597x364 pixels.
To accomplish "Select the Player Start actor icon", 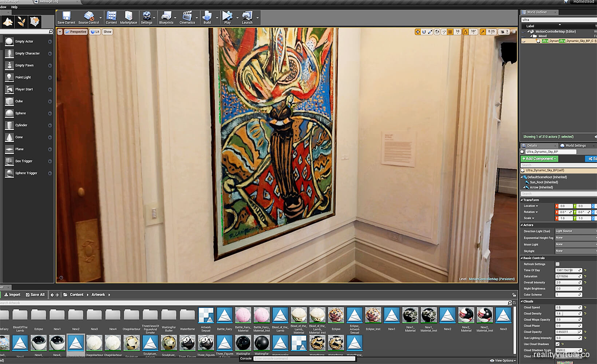I will click(x=9, y=89).
